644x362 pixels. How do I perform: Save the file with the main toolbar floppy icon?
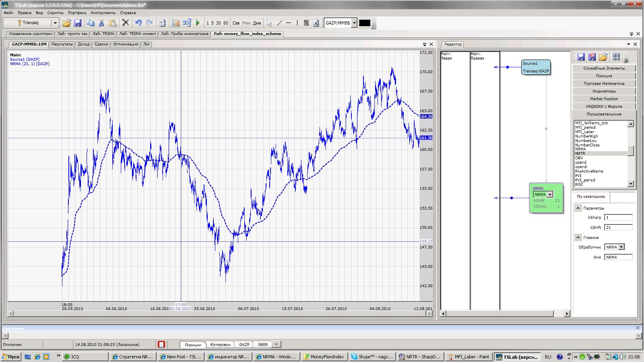pos(78,23)
